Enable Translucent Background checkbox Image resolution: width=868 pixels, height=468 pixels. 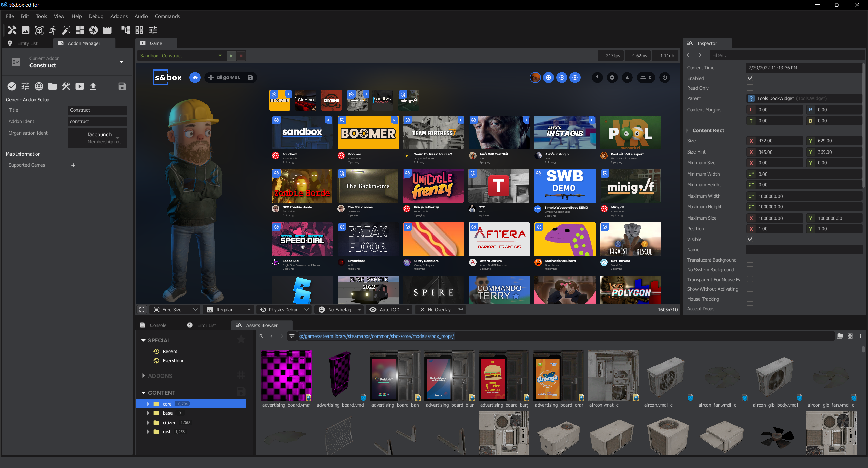[750, 260]
